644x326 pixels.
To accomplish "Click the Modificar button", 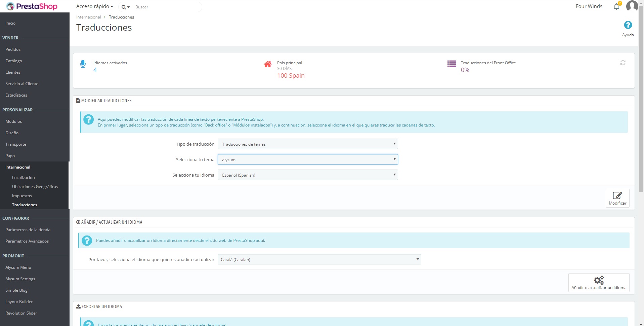I will (x=617, y=198).
